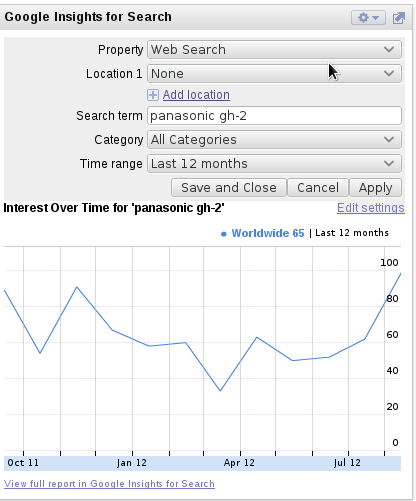Click the Worldwide 65 legend label
The width and height of the screenshot is (416, 501).
point(268,233)
